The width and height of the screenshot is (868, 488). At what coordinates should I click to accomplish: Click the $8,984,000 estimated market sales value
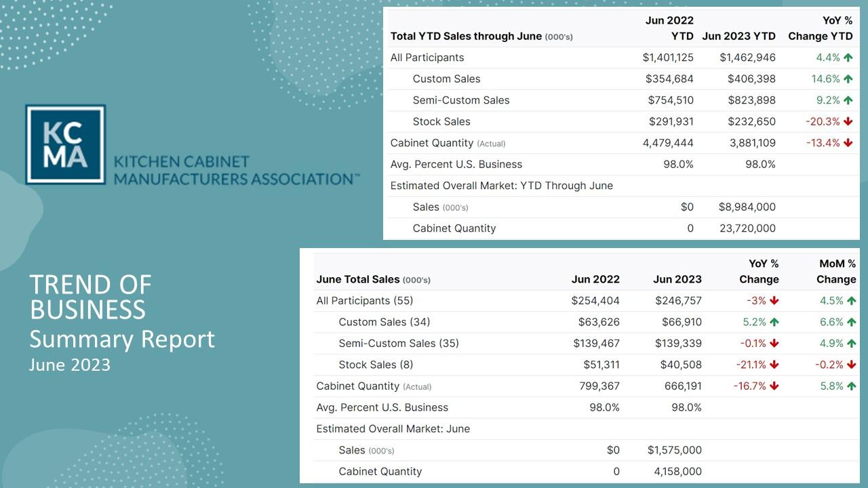[x=747, y=207]
